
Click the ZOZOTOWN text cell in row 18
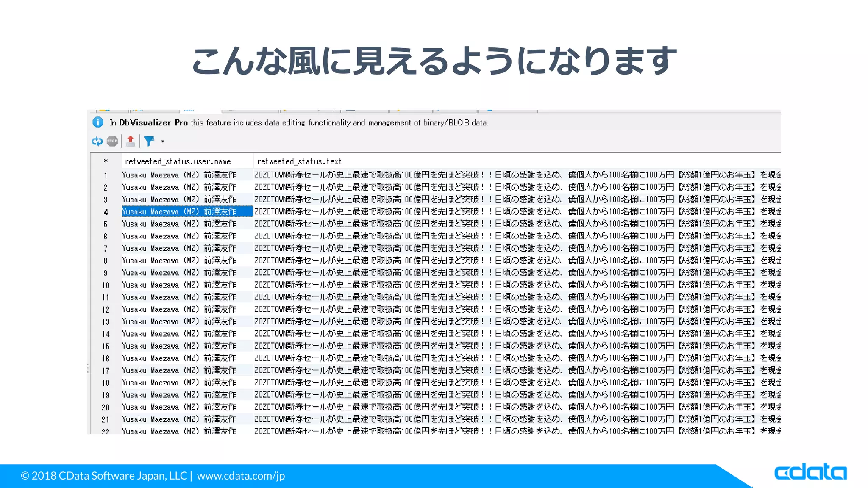point(517,383)
